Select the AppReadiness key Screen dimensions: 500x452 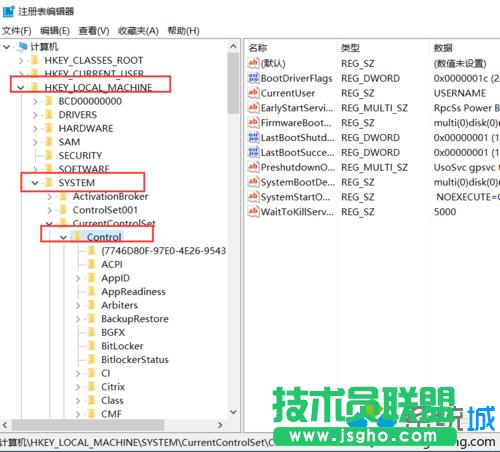pyautogui.click(x=133, y=292)
